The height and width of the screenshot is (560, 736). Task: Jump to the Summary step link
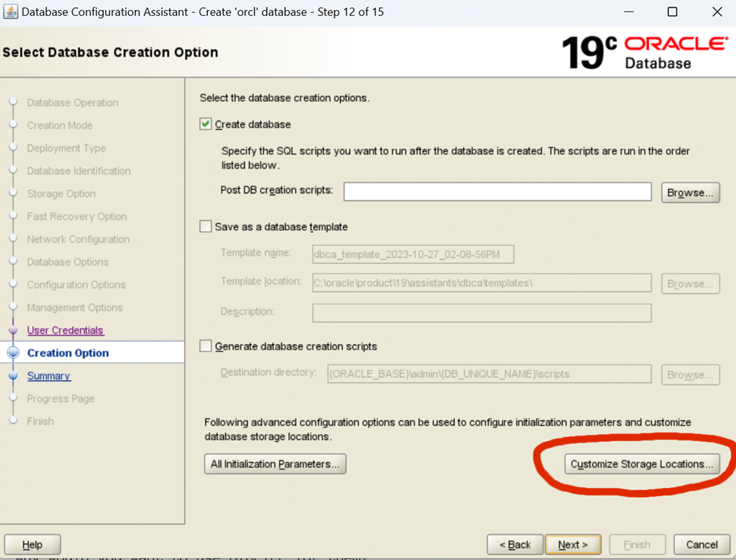(x=49, y=376)
